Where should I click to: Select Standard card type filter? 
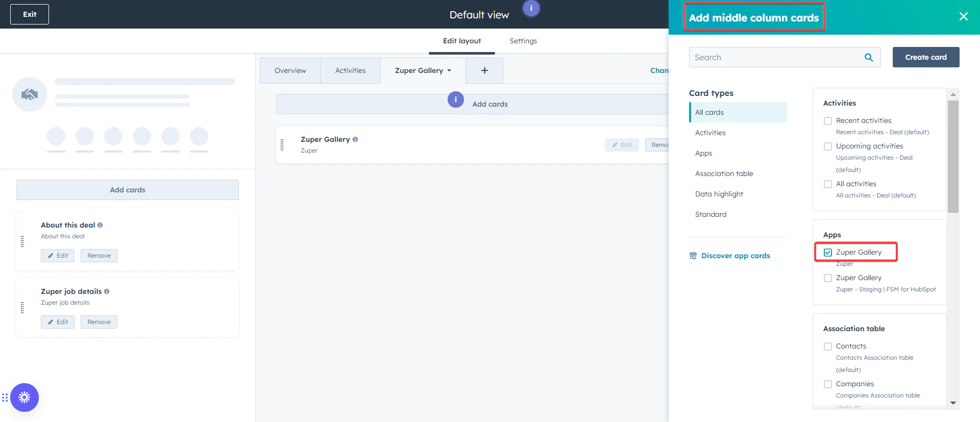coord(738,214)
